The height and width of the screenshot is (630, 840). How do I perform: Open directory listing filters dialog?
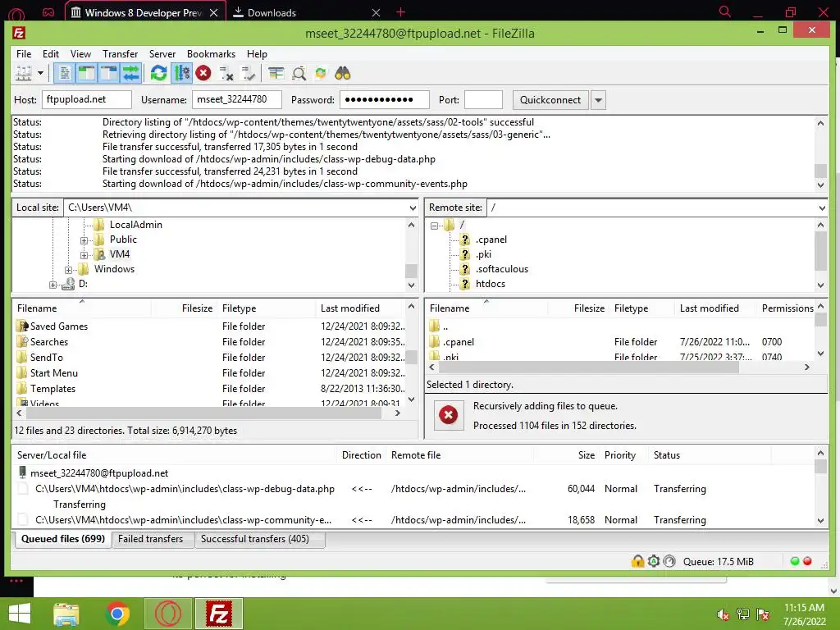click(x=276, y=73)
